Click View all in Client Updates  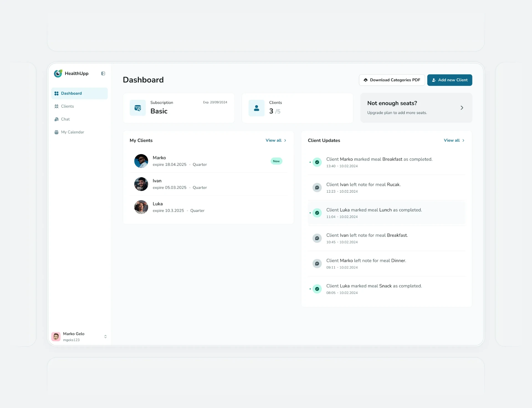pyautogui.click(x=452, y=140)
